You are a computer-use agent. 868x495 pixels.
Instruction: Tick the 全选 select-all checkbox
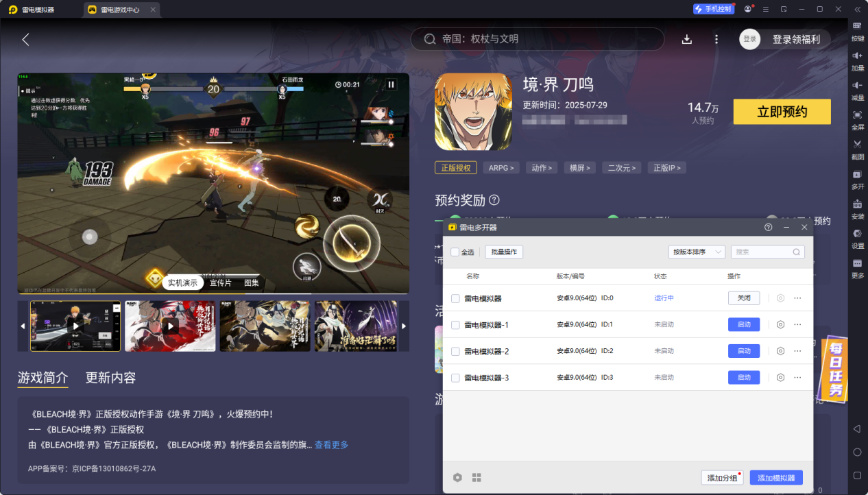[x=455, y=252]
